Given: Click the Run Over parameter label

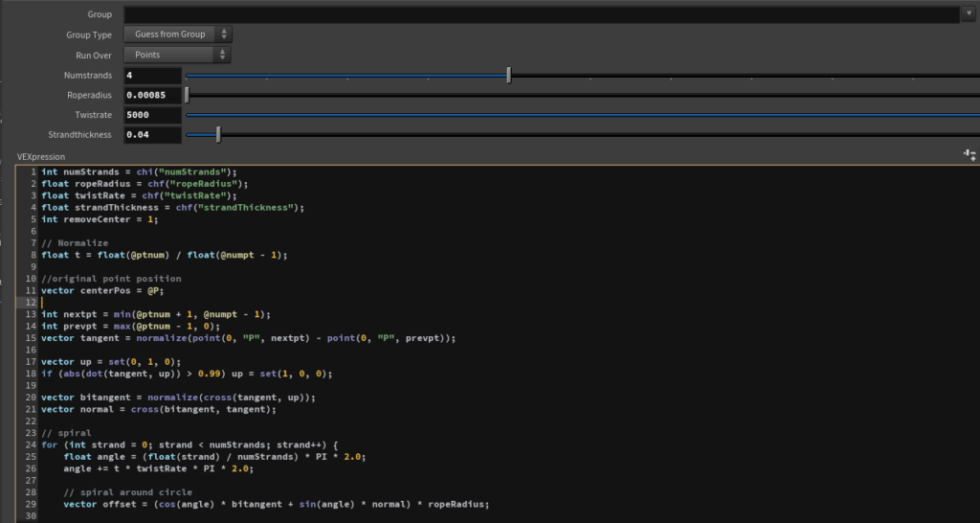Looking at the screenshot, I should [x=94, y=55].
